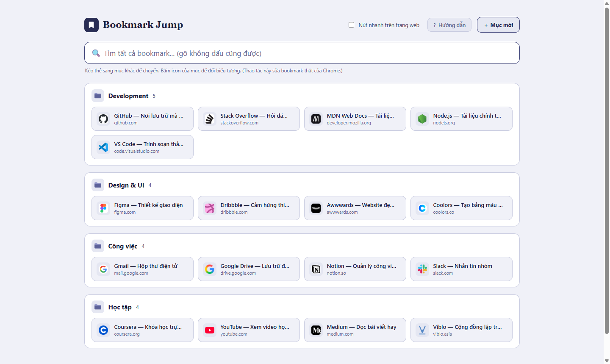
Task: Select the Công việc folder title
Action: [x=123, y=246]
